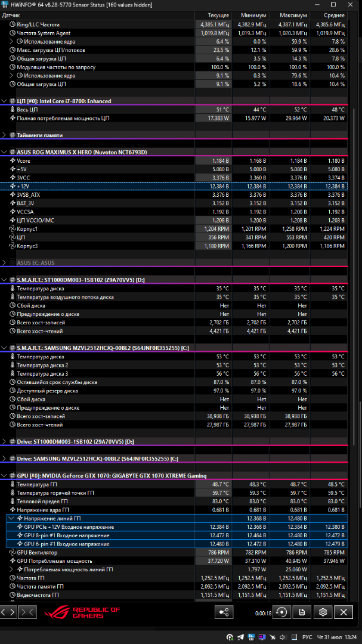The height and width of the screenshot is (644, 362).
Task: Collapse S.M.A.R.T. ST1000DM003 section
Action: click(x=4, y=280)
